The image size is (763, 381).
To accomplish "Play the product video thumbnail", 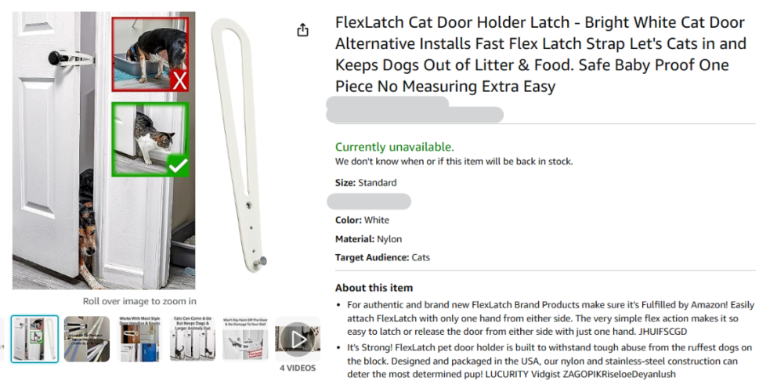I will point(297,339).
